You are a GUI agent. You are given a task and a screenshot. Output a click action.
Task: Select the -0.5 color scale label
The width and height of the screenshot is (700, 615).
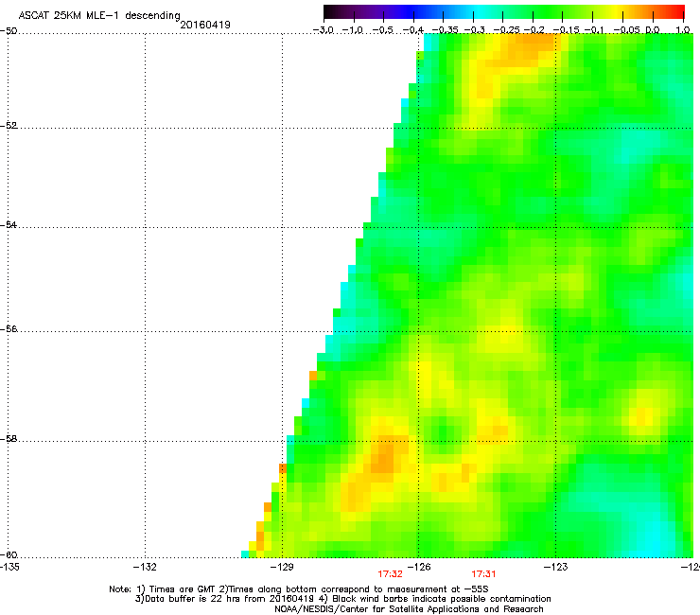pyautogui.click(x=383, y=30)
